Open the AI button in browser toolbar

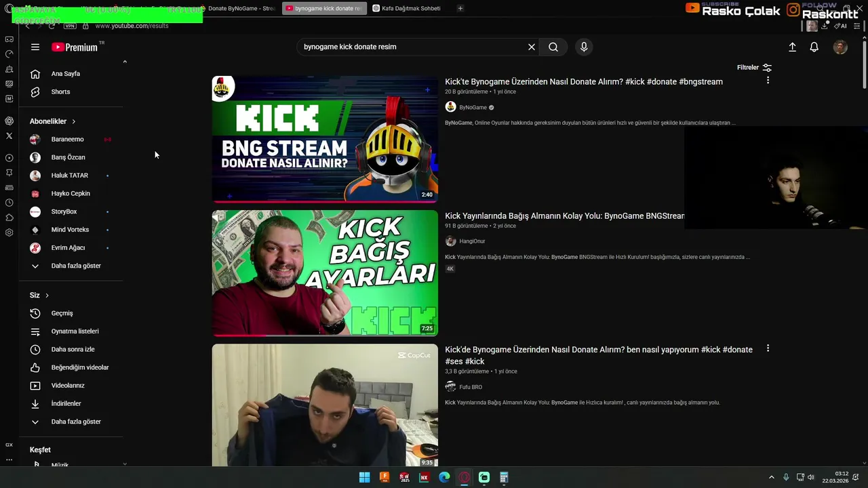pyautogui.click(x=841, y=26)
